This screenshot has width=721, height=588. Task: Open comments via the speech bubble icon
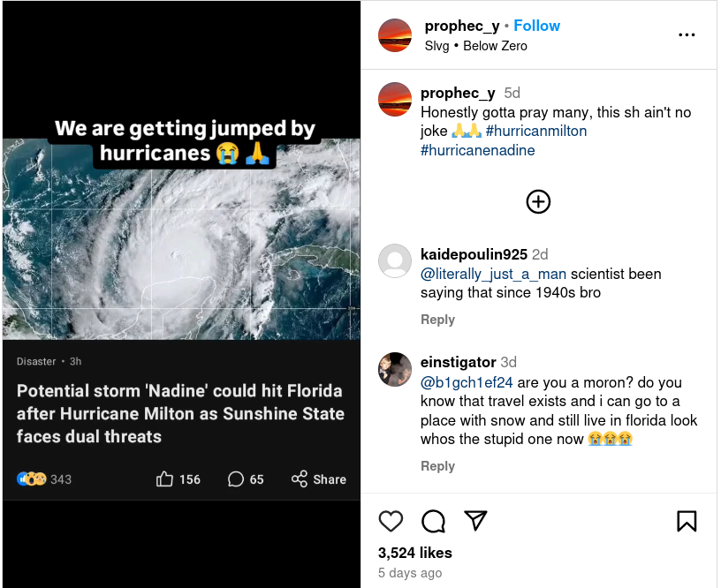click(433, 521)
